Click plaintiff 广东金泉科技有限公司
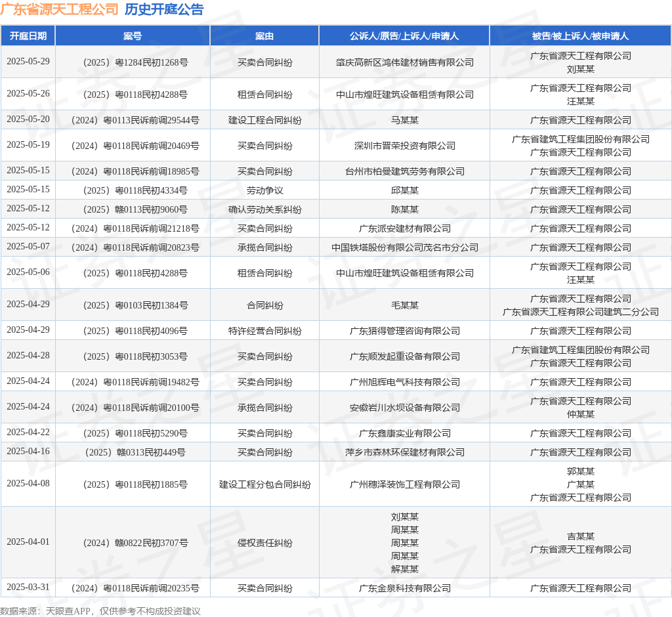672x617 pixels. coord(404,589)
